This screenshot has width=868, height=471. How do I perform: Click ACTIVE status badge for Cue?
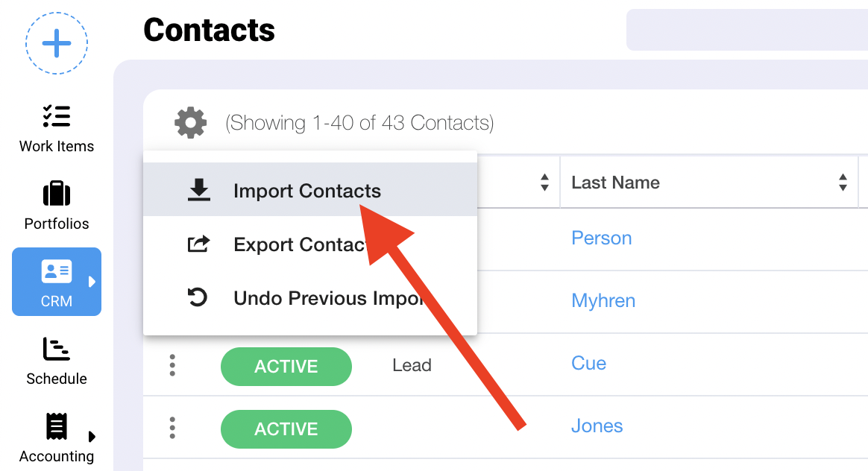286,366
